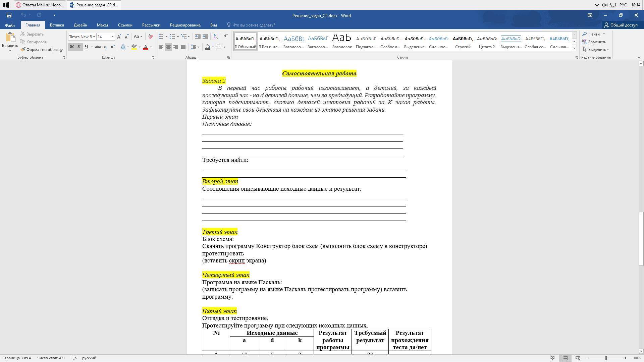Open the Рецензирование ribbon tab

click(x=185, y=25)
